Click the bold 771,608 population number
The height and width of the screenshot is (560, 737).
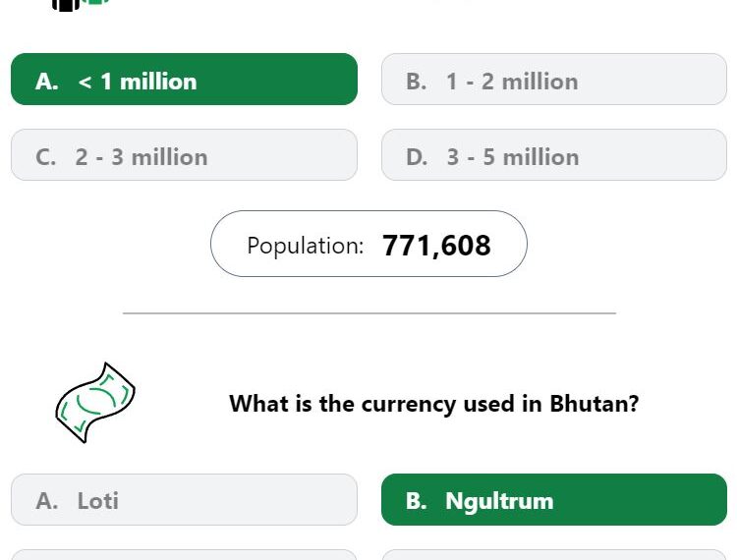coord(436,246)
